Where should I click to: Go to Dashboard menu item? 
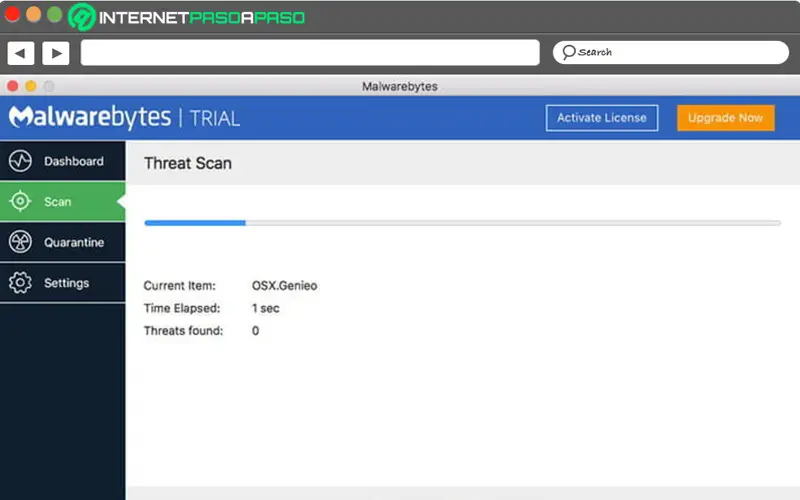tap(63, 161)
